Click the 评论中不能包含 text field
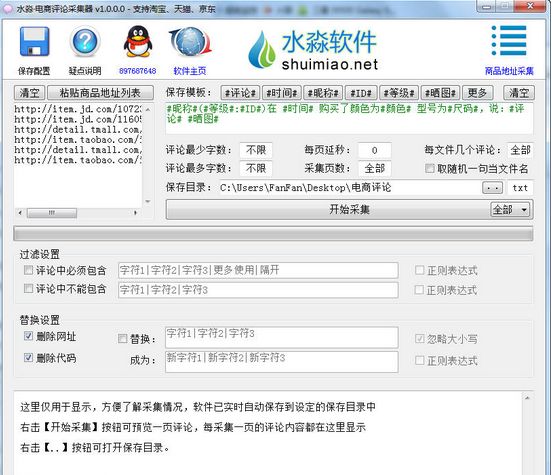 (x=258, y=290)
